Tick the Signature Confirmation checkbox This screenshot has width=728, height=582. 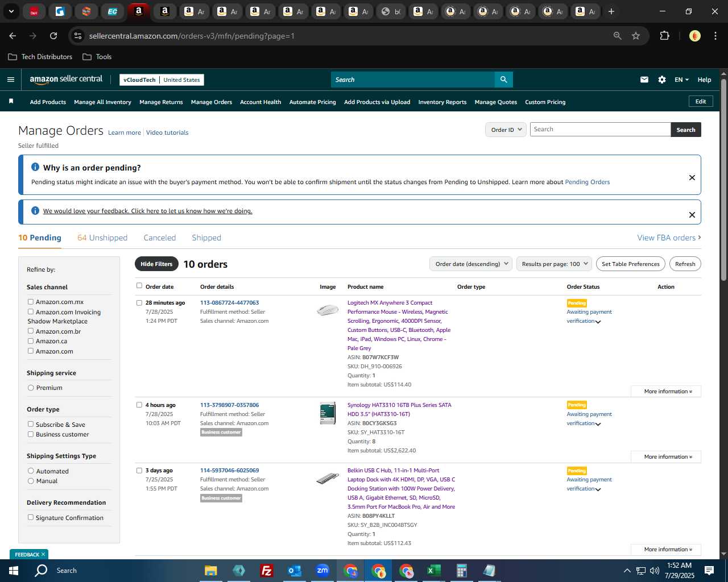click(x=31, y=517)
